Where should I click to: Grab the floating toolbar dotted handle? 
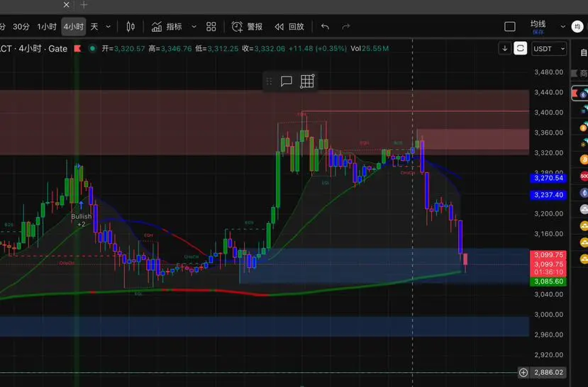[269, 81]
